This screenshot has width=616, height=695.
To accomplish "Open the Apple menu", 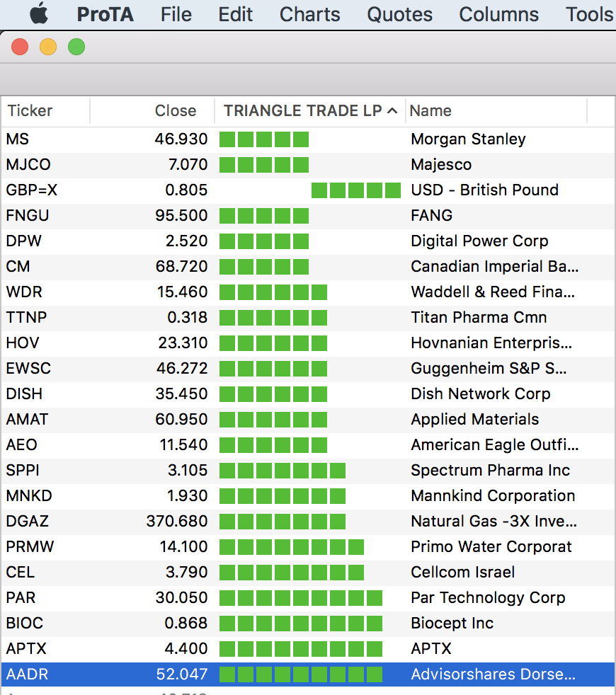I will coord(39,14).
